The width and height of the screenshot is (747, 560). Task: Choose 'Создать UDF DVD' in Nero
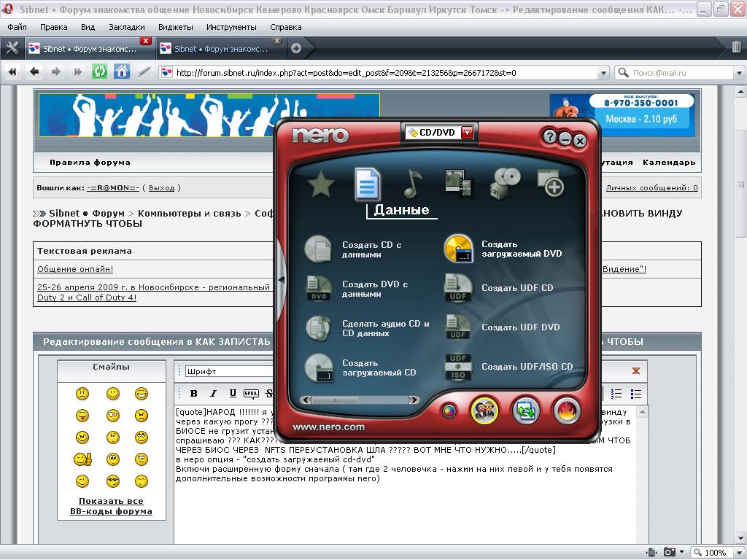[503, 327]
